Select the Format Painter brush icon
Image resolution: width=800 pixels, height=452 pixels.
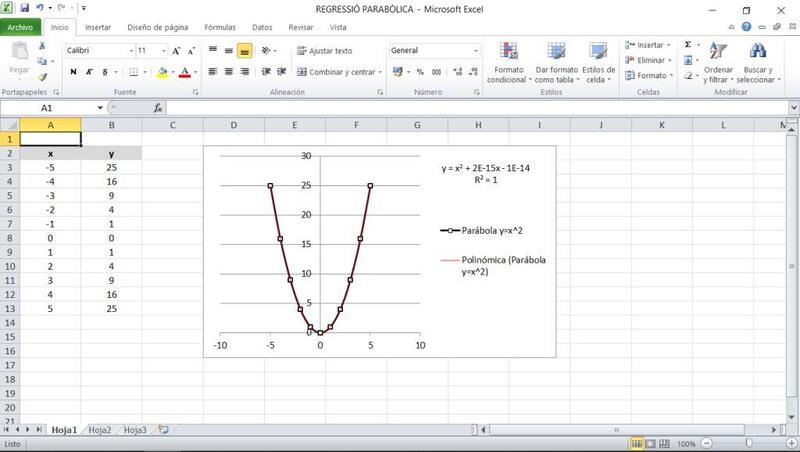point(43,76)
